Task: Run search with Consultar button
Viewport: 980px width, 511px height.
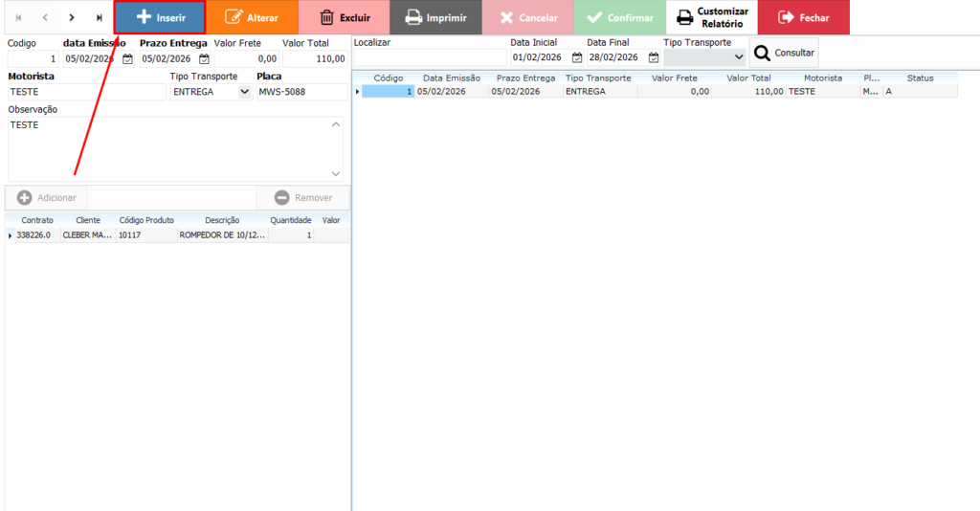Action: [784, 53]
